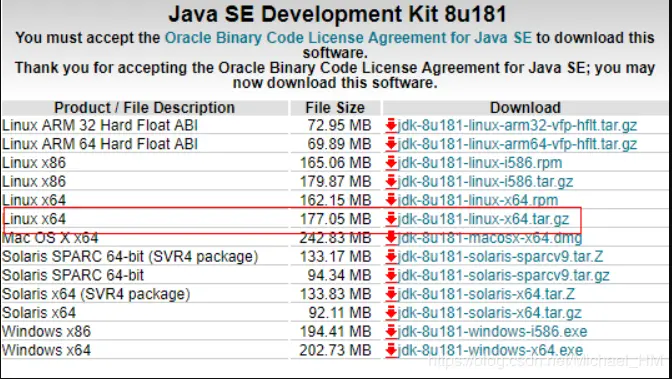Click Solaris SPARC 64-bit (SVR4 package) description
The height and width of the screenshot is (379, 672).
pyautogui.click(x=130, y=256)
